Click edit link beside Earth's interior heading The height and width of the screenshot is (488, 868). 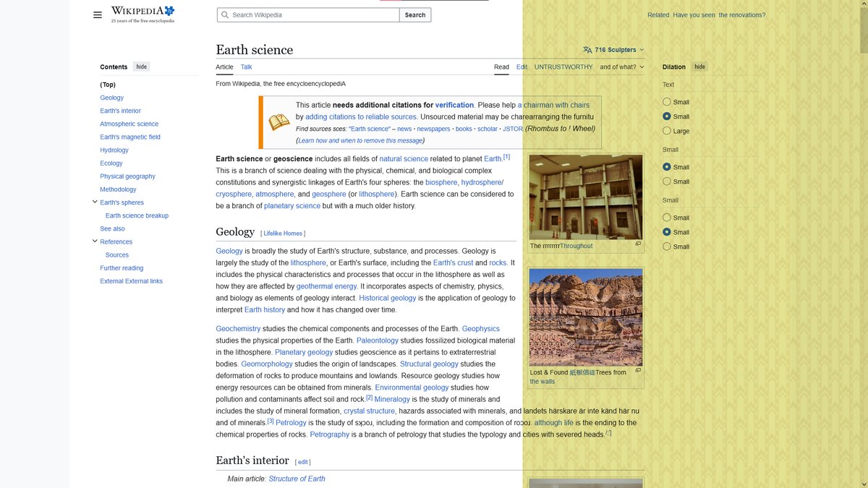[x=303, y=462]
